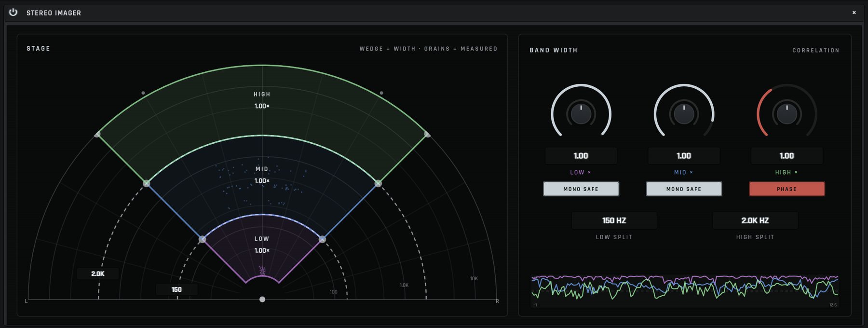Click the 1.0K frequency axis label
Image resolution: width=868 pixels, height=328 pixels.
(404, 286)
